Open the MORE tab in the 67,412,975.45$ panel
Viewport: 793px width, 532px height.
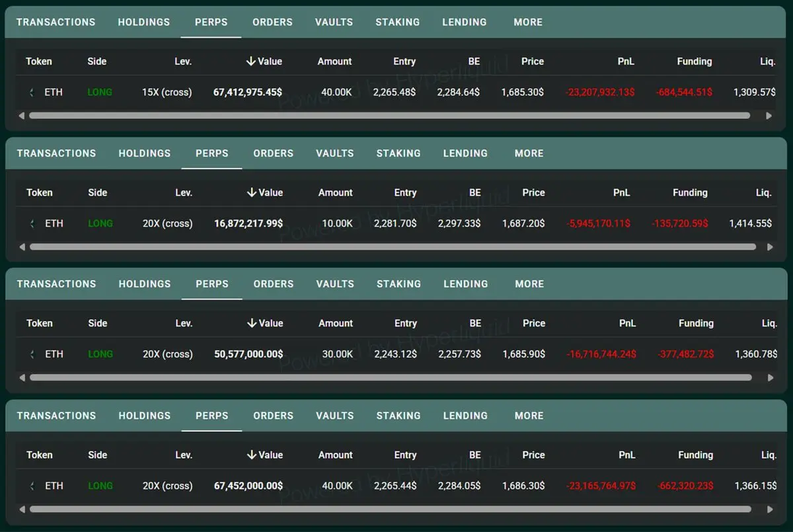coord(528,22)
